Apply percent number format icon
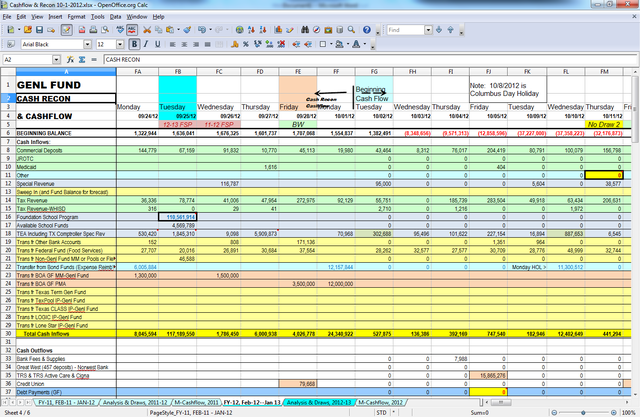The image size is (640, 417). pyautogui.click(x=246, y=44)
